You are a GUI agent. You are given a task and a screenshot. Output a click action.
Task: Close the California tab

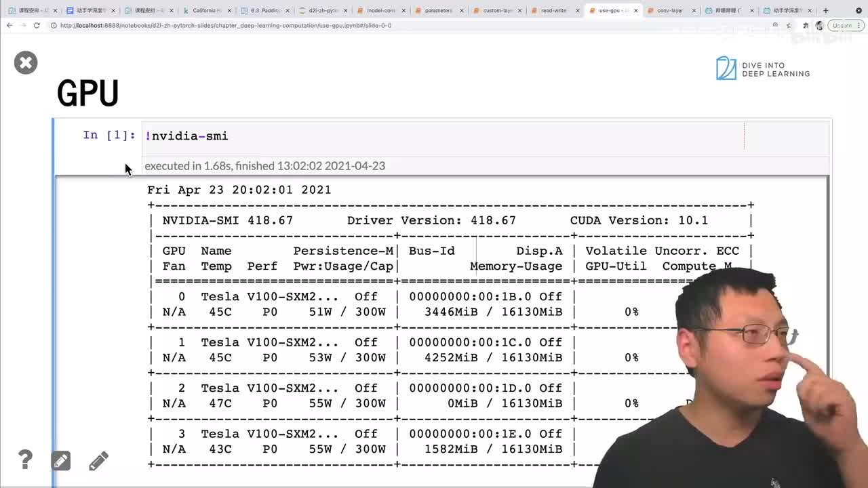(x=229, y=11)
